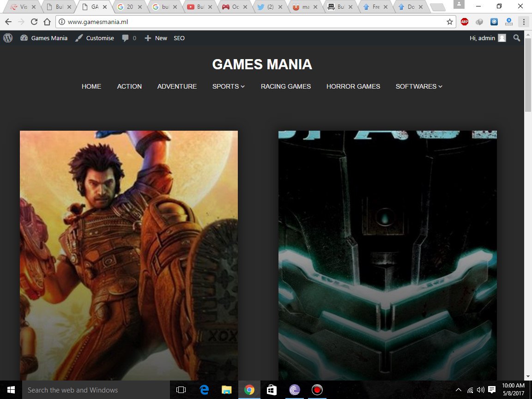The height and width of the screenshot is (399, 532).
Task: Open the SEO admin bar menu
Action: click(x=179, y=38)
